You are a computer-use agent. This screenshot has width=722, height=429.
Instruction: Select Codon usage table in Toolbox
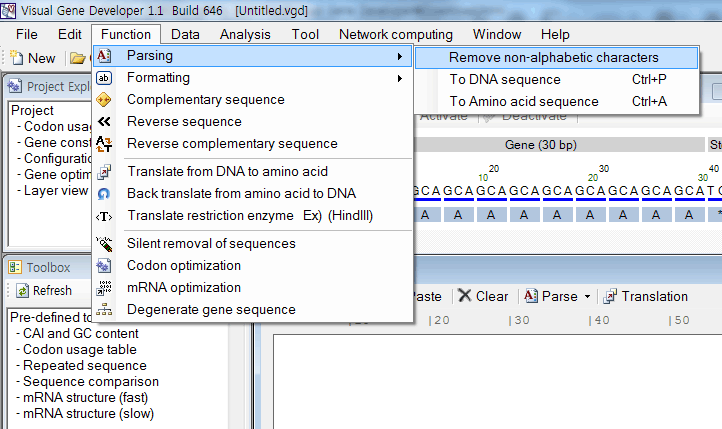pos(80,350)
